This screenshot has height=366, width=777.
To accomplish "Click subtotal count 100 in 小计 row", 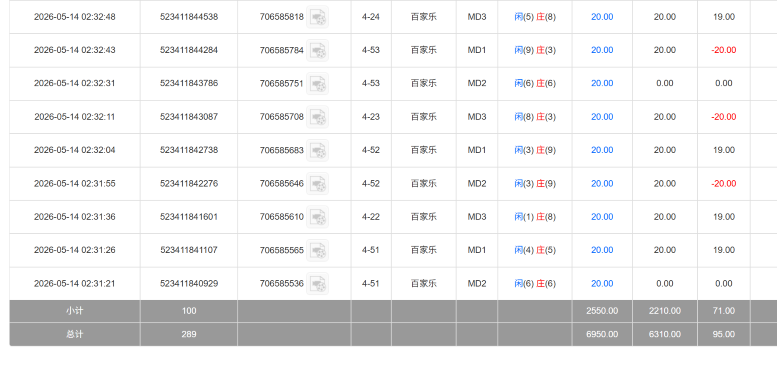I will [189, 311].
